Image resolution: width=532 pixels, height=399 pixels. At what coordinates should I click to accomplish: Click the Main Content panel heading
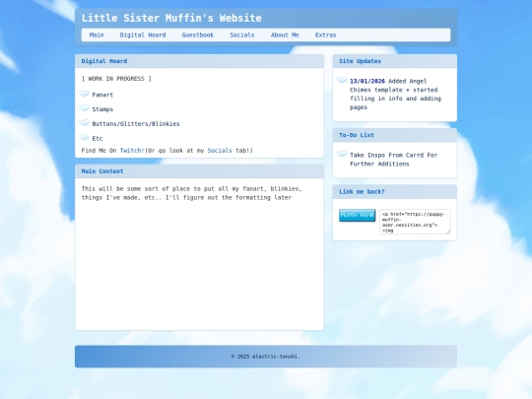pos(102,171)
